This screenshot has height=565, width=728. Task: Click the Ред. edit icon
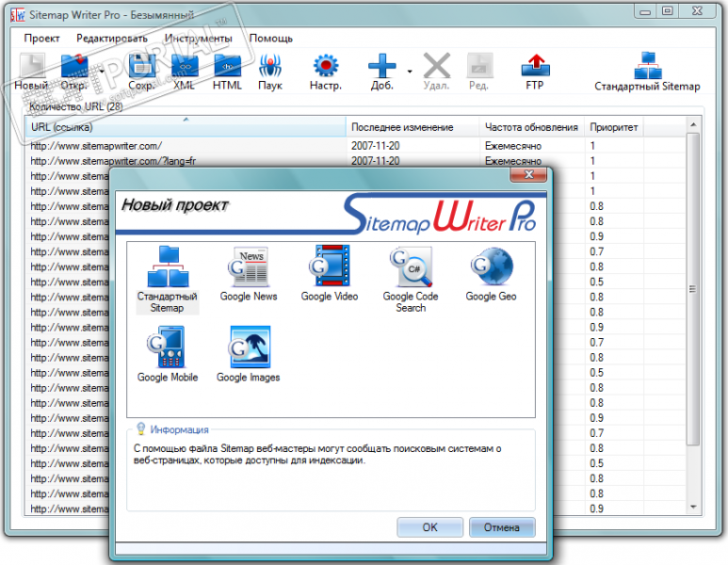[x=478, y=72]
